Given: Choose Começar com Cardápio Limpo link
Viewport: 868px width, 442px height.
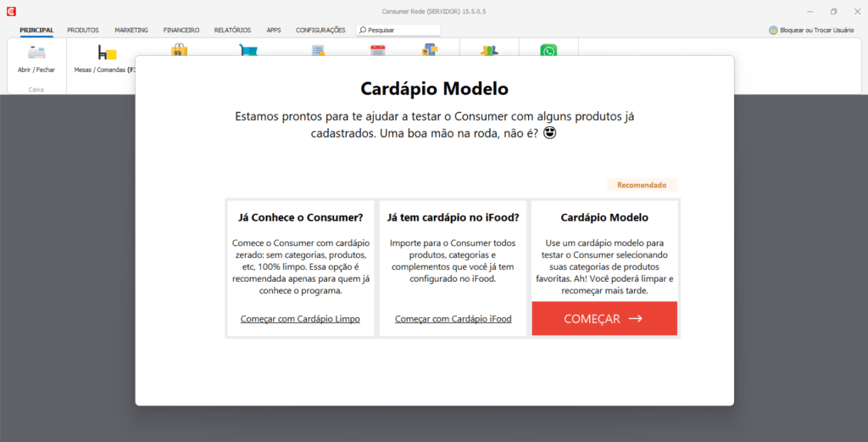Looking at the screenshot, I should [x=300, y=319].
